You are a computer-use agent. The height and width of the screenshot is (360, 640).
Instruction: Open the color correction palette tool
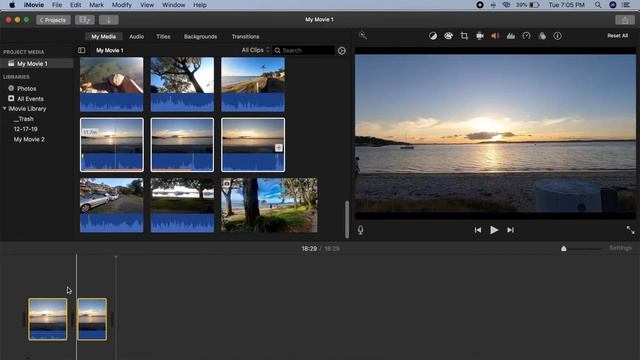448,36
